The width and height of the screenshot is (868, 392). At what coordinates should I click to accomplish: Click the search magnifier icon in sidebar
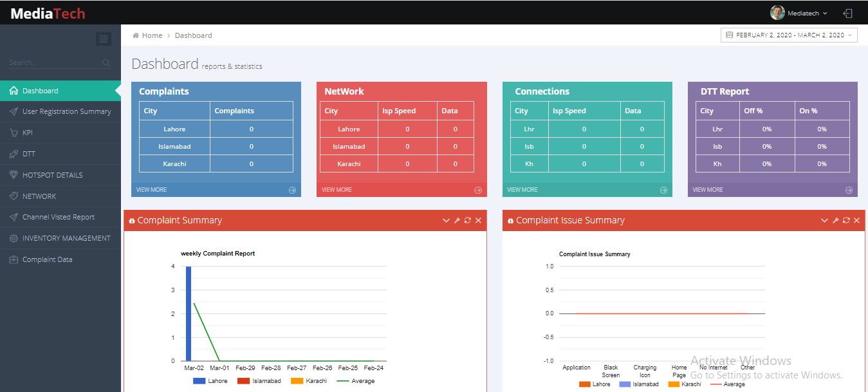click(106, 63)
